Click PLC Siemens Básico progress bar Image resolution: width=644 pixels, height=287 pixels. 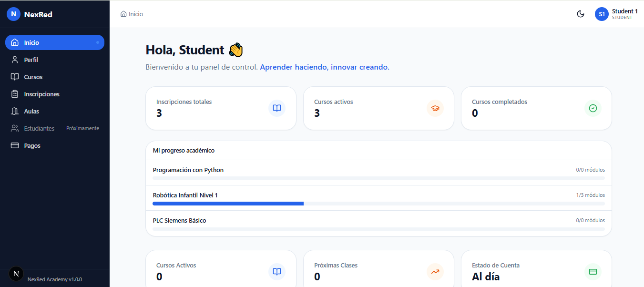378,229
